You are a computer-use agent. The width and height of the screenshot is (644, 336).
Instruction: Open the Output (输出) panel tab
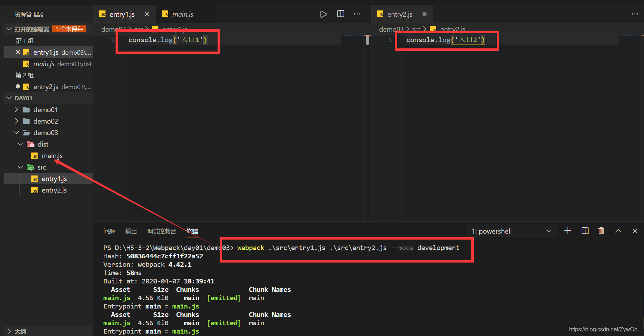point(131,231)
